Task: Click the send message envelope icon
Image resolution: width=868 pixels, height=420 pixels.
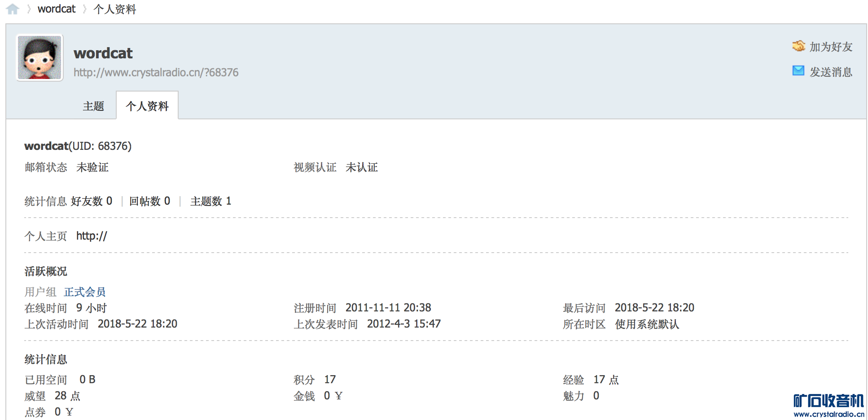Action: (798, 71)
